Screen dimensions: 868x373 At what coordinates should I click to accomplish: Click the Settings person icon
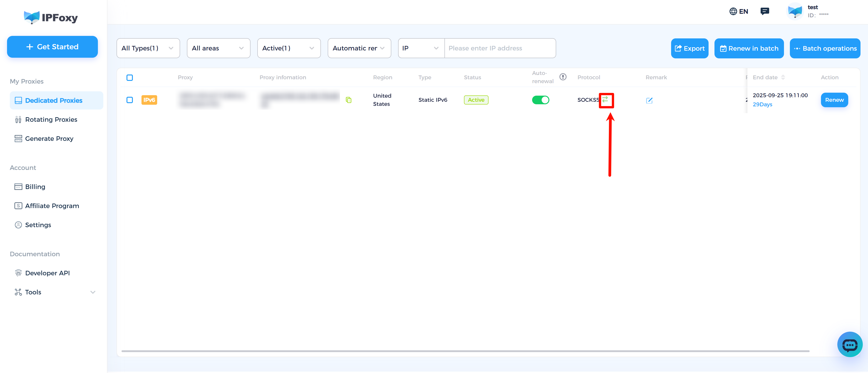tap(18, 225)
